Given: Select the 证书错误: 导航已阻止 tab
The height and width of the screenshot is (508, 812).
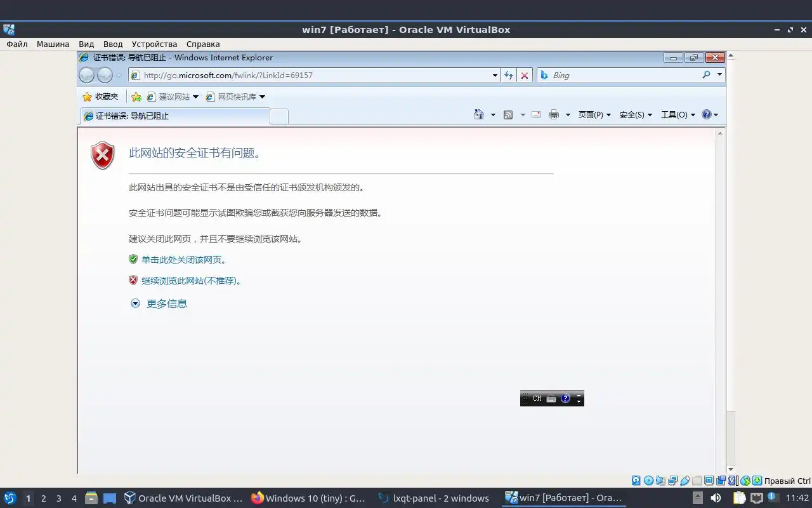Looking at the screenshot, I should (x=175, y=116).
